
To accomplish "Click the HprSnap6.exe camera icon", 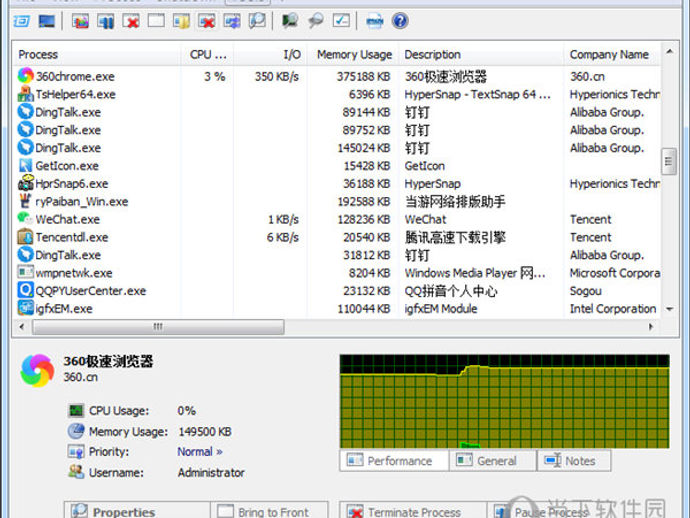I will (x=26, y=183).
